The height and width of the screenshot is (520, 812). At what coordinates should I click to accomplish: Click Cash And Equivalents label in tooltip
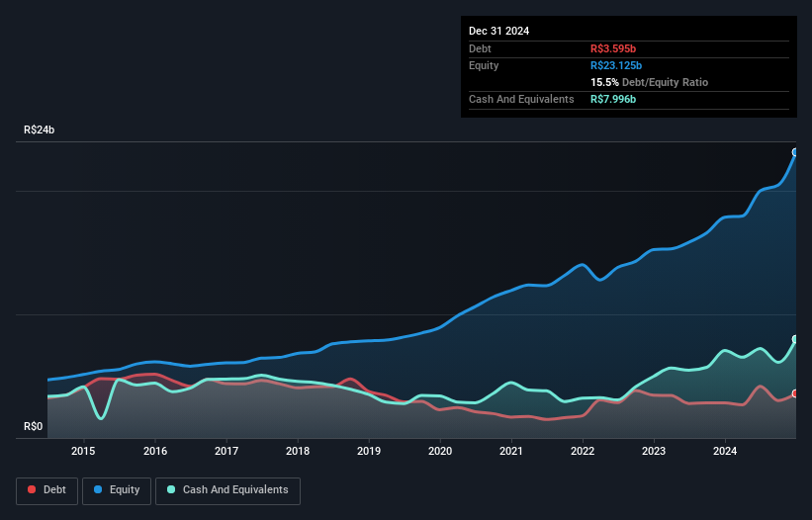521,99
